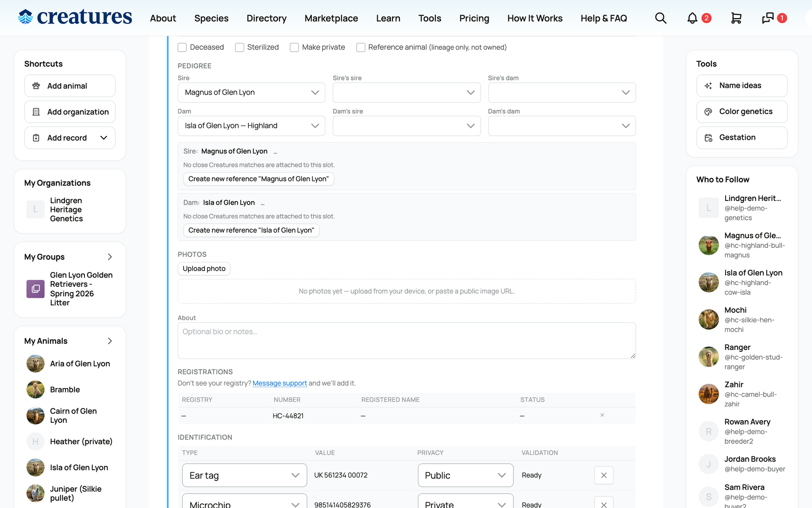
Task: Open Ranger's avatar in Who to Follow
Action: click(709, 357)
